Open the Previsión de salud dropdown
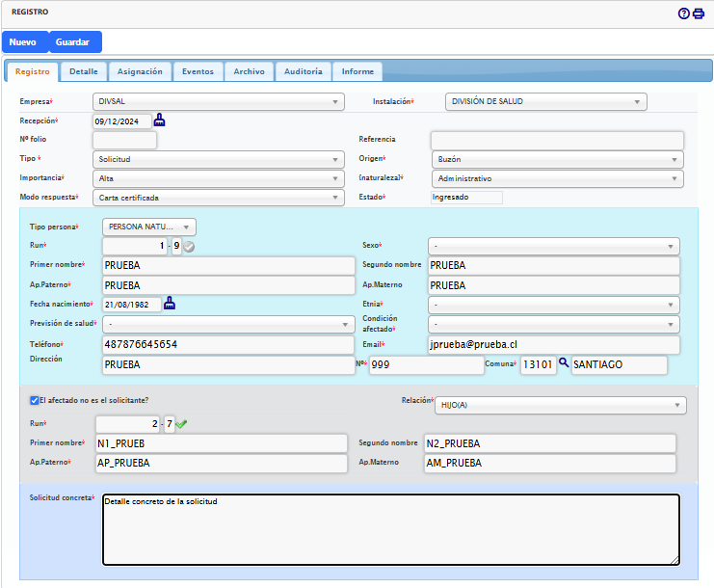 (x=228, y=324)
